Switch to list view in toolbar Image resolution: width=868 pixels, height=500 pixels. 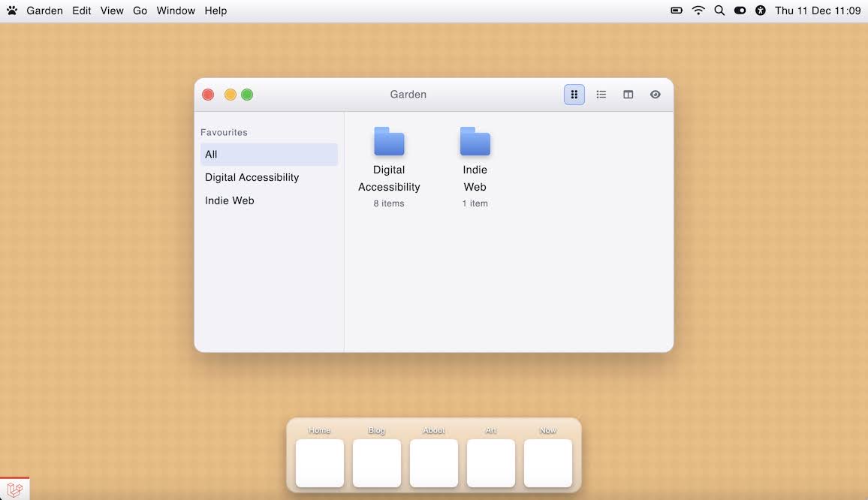[601, 95]
